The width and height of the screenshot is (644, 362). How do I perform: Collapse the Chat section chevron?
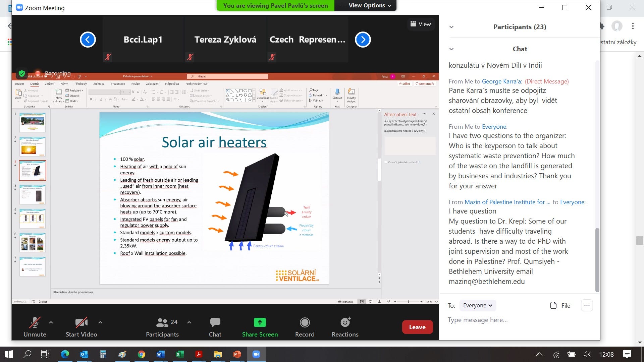tap(451, 49)
